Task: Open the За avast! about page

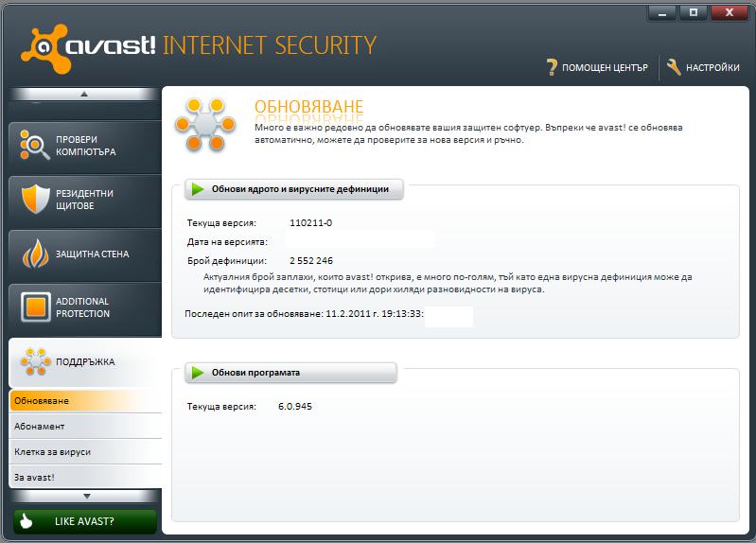Action: 85,478
